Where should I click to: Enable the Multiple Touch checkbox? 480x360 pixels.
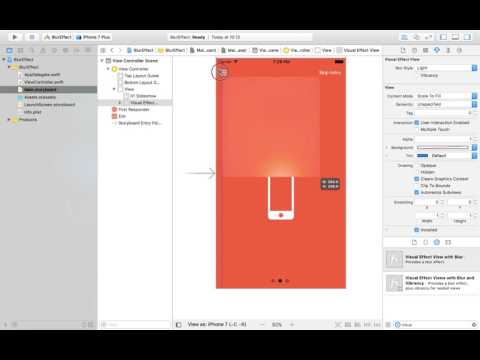(x=417, y=129)
